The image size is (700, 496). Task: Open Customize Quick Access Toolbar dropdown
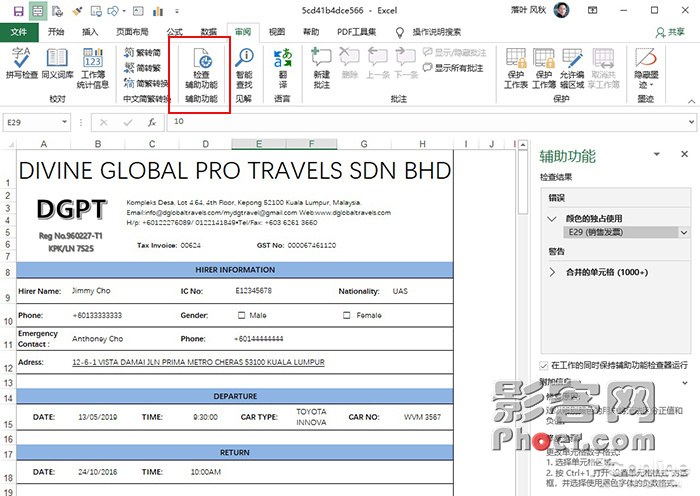[177, 11]
